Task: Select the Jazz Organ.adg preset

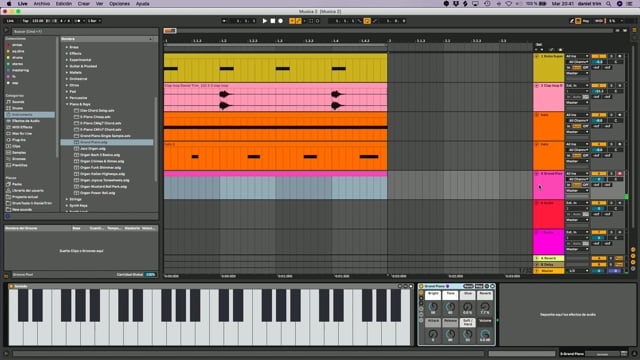Action: pos(93,149)
